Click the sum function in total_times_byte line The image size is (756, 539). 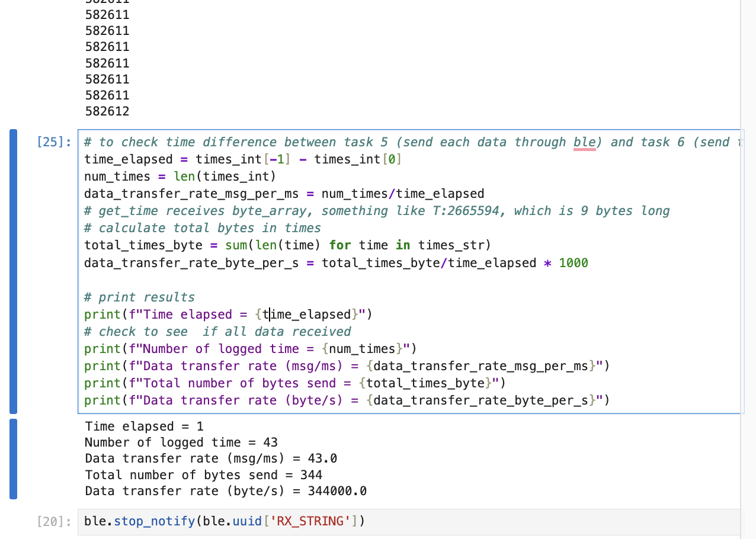236,245
